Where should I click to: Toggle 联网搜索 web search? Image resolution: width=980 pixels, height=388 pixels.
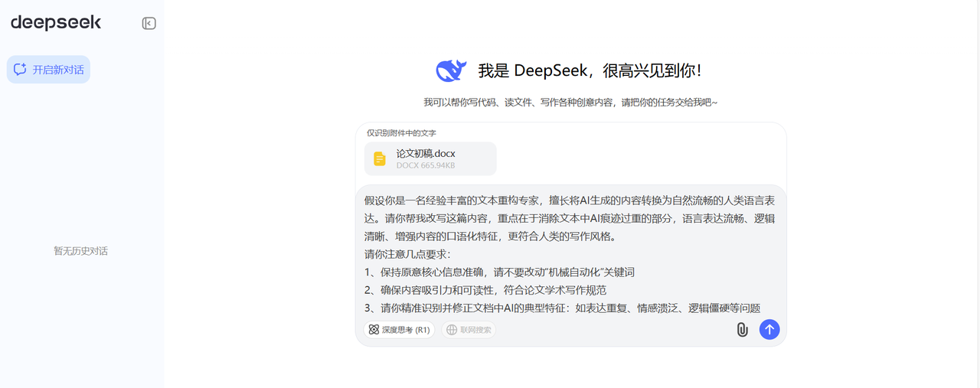pos(469,330)
